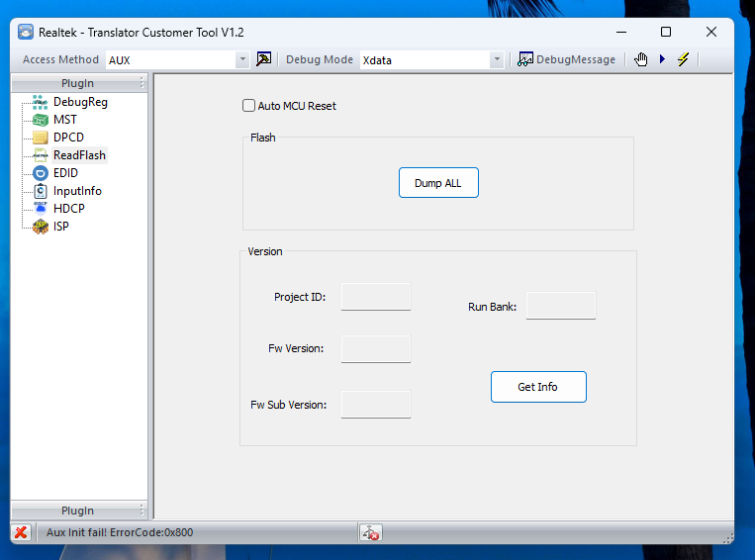This screenshot has height=560, width=755.
Task: Click the Run Bank field
Action: 560,306
